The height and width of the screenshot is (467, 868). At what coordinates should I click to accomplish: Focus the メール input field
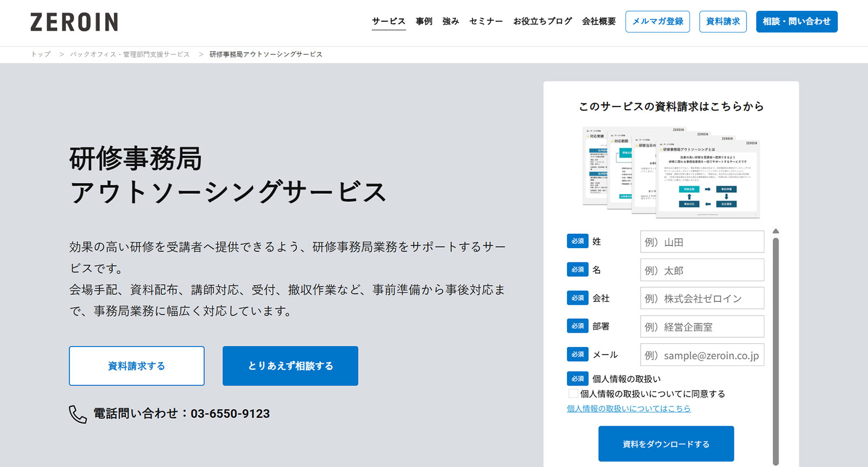[x=702, y=355]
